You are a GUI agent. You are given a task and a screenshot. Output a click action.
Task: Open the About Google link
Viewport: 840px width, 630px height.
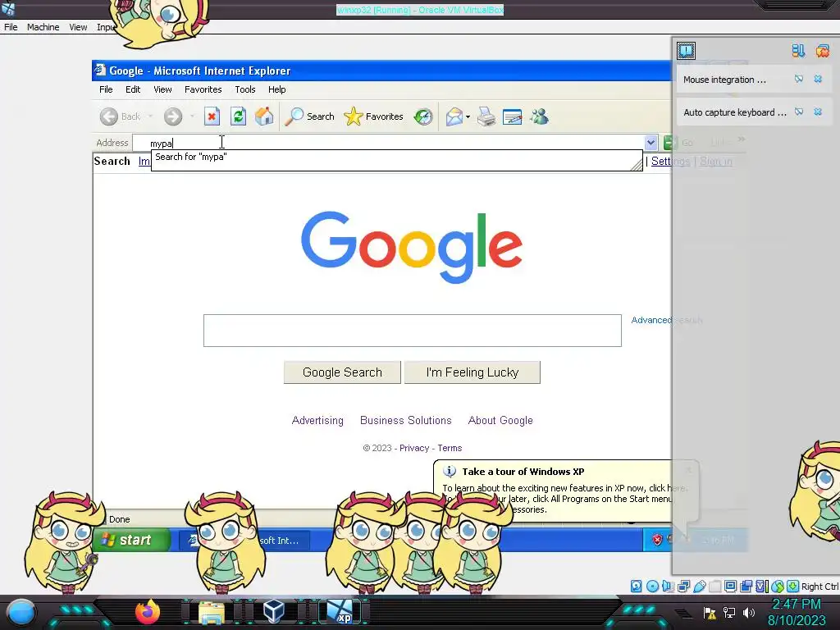[500, 421]
